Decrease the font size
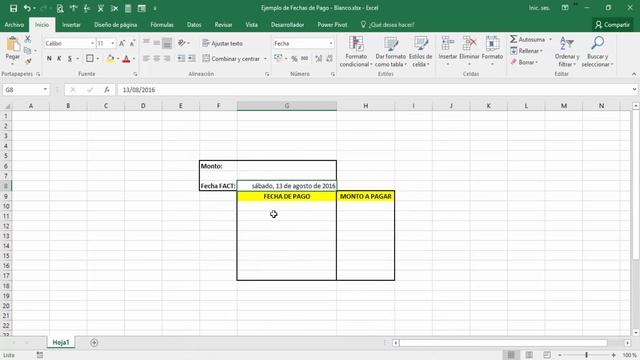 point(132,43)
